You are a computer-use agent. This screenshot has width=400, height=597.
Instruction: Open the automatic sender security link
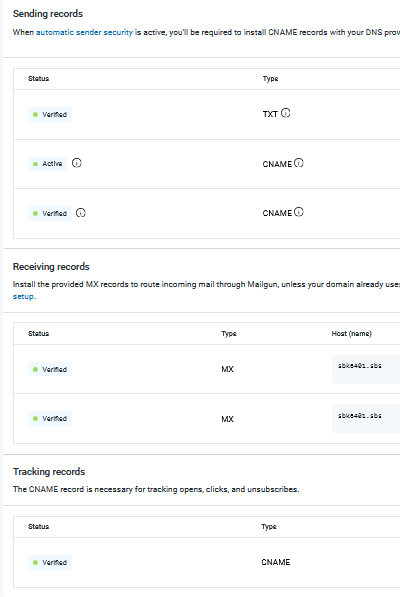point(84,32)
